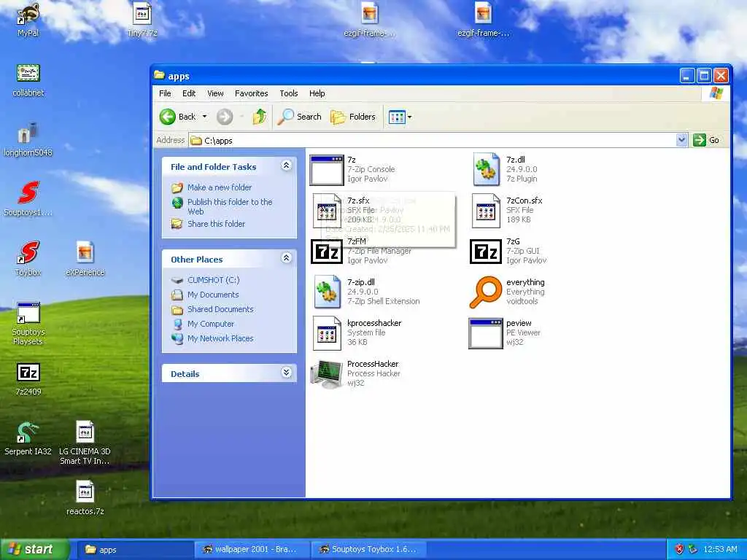Open the Search pane
Image resolution: width=747 pixels, height=560 pixels.
tap(300, 117)
